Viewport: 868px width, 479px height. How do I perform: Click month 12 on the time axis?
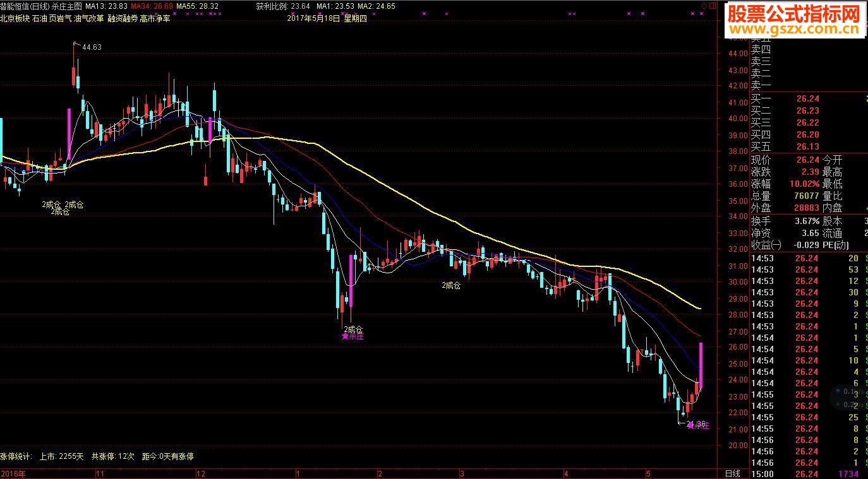pyautogui.click(x=202, y=473)
